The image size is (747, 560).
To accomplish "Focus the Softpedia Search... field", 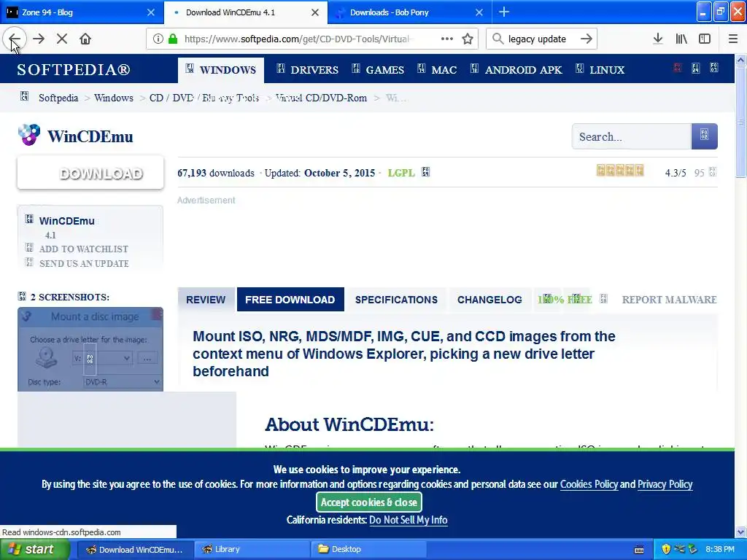I will click(x=631, y=136).
